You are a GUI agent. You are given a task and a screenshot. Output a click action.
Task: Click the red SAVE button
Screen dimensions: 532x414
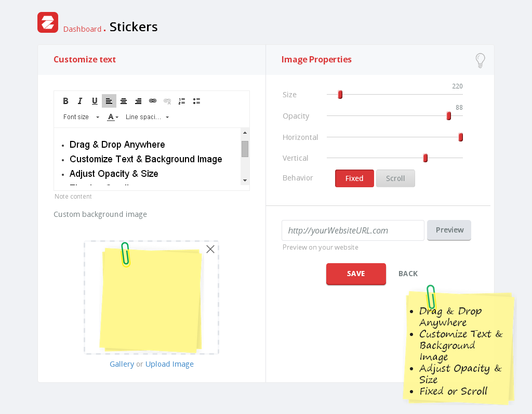point(356,274)
